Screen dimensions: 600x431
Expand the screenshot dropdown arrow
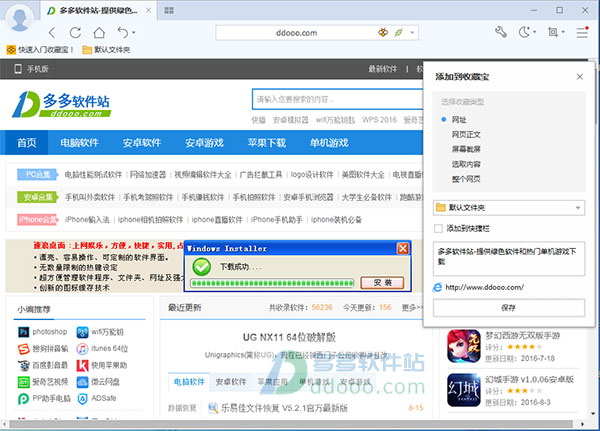click(563, 32)
